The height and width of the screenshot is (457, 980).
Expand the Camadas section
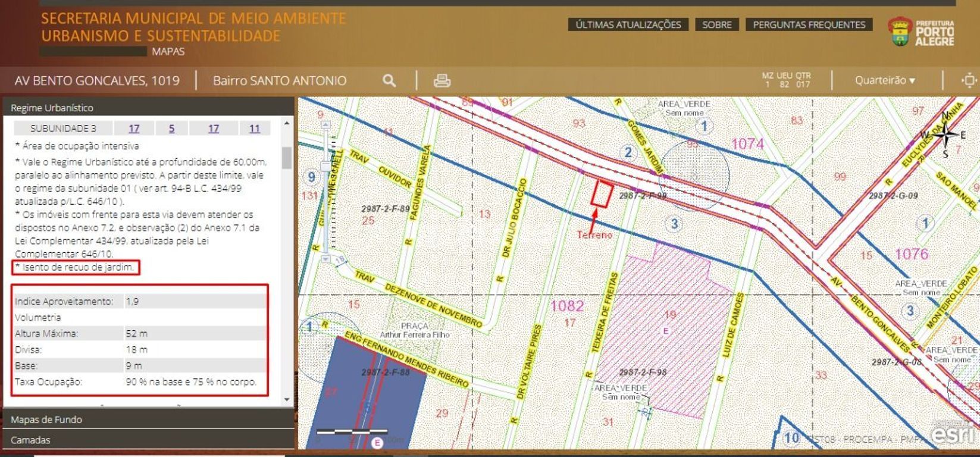pyautogui.click(x=149, y=440)
